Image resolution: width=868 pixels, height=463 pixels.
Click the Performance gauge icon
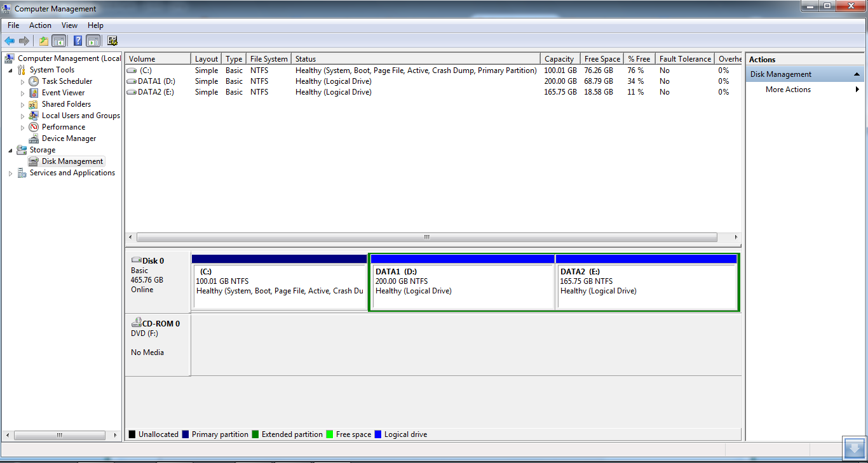click(34, 127)
